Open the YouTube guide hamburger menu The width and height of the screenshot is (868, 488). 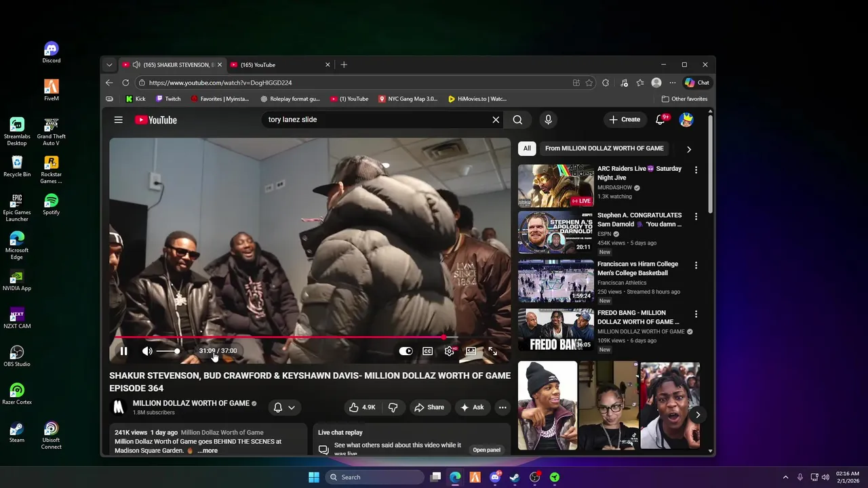(x=118, y=120)
